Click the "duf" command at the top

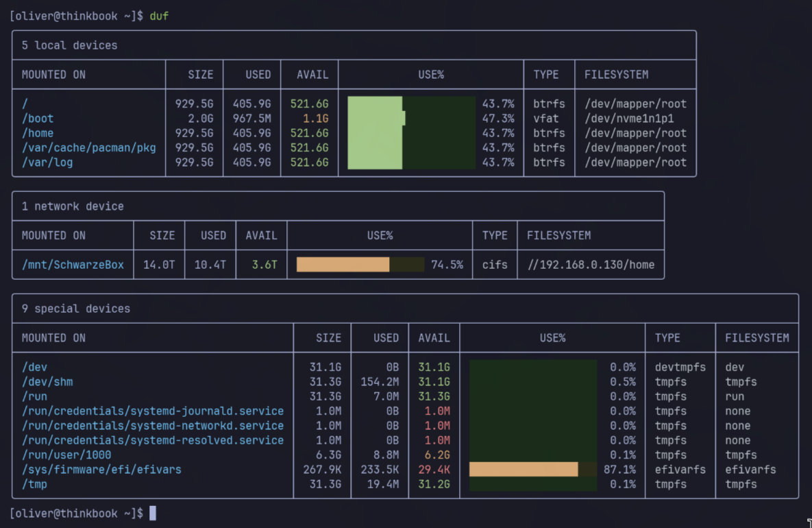(x=159, y=16)
